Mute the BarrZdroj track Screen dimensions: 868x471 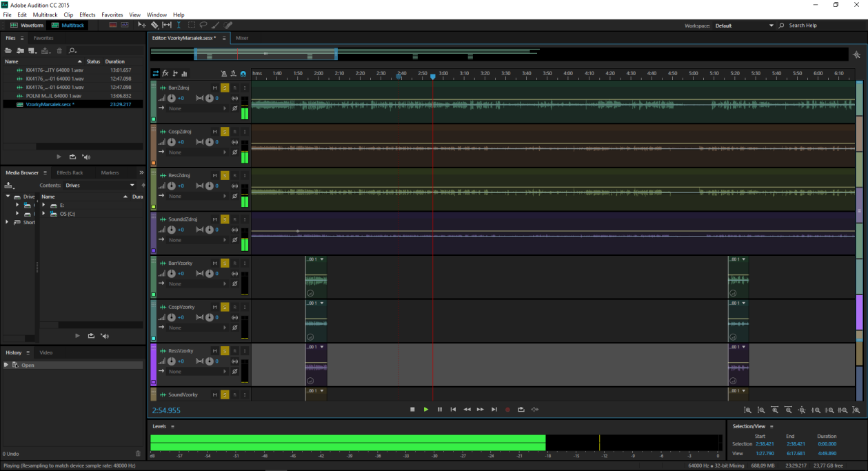[x=215, y=88]
